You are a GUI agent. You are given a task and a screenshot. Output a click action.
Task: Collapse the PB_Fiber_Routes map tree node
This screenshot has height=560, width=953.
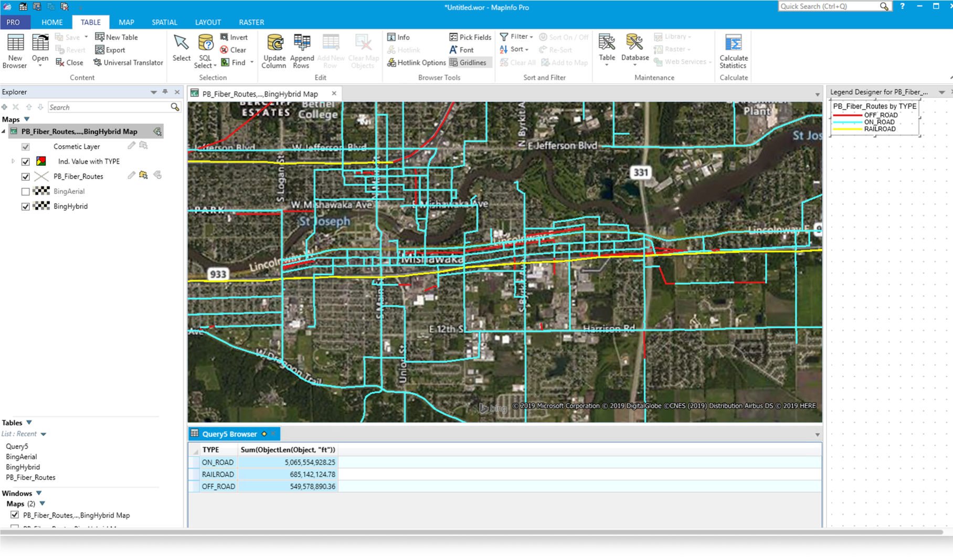point(4,132)
